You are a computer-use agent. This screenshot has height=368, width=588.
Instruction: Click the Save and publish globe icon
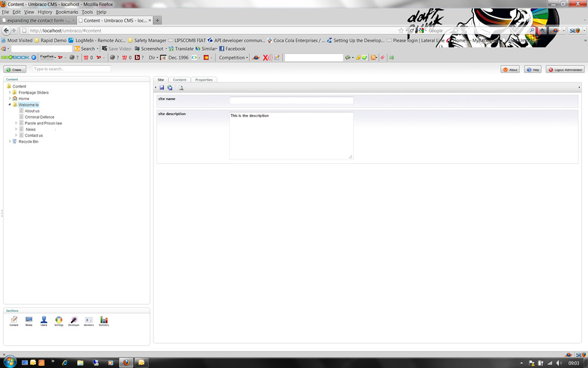coord(170,88)
